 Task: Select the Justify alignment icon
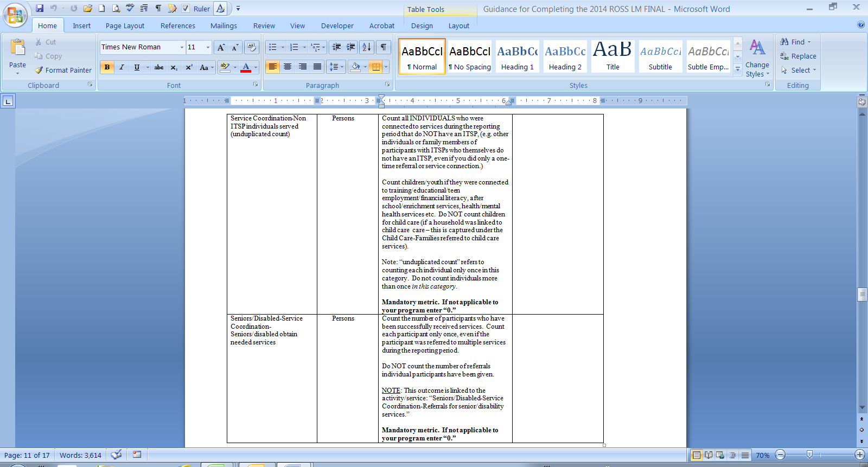click(x=317, y=67)
